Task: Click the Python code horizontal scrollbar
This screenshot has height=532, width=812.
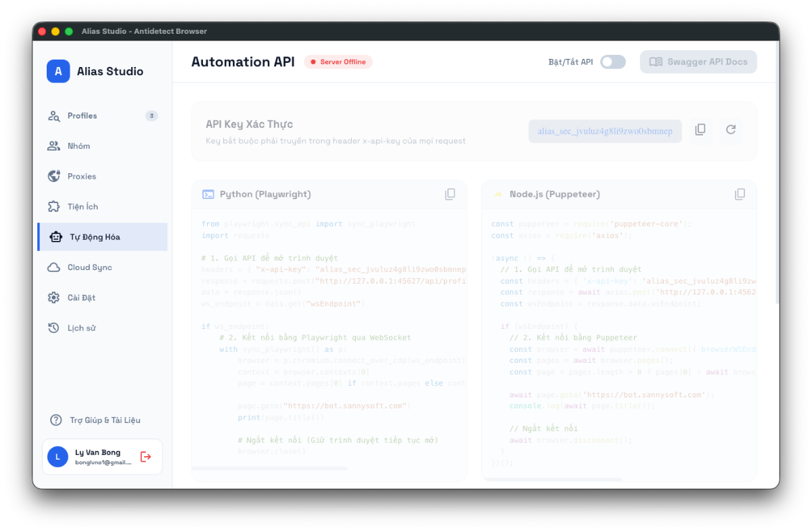Action: point(270,468)
